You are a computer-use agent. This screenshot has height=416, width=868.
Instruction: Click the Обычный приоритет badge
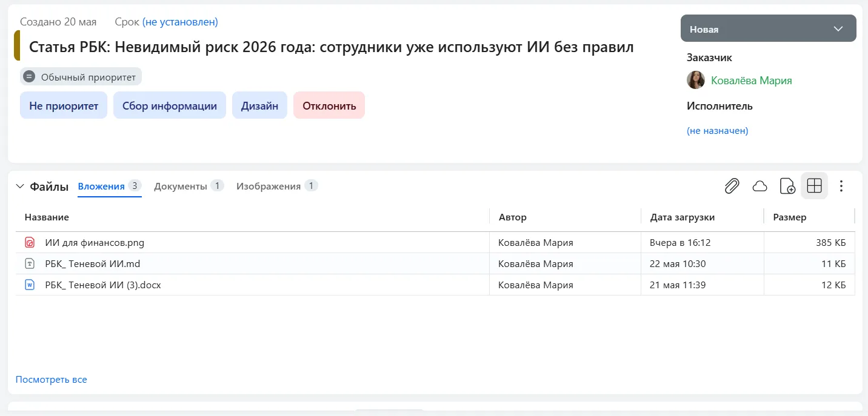pyautogui.click(x=81, y=77)
